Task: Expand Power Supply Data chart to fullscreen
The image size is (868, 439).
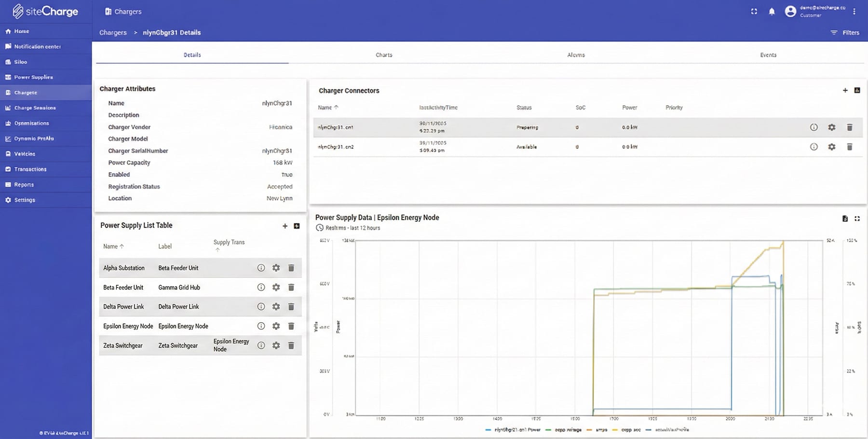Action: click(x=857, y=219)
